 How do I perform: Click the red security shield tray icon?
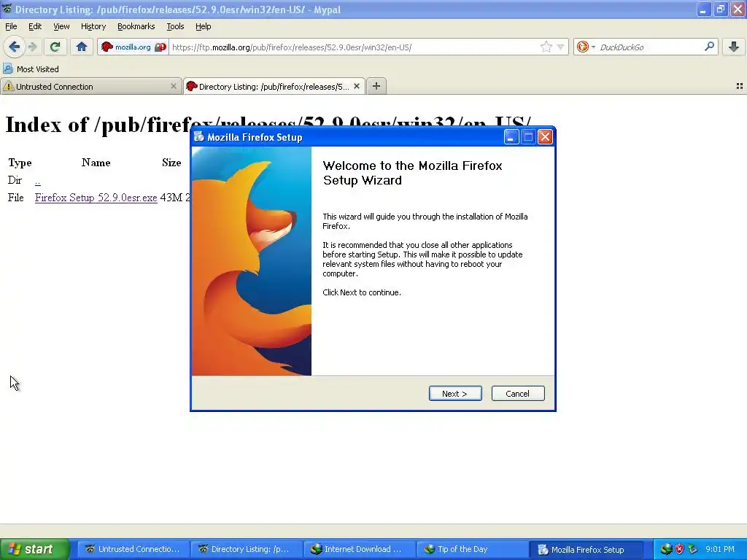[679, 549]
